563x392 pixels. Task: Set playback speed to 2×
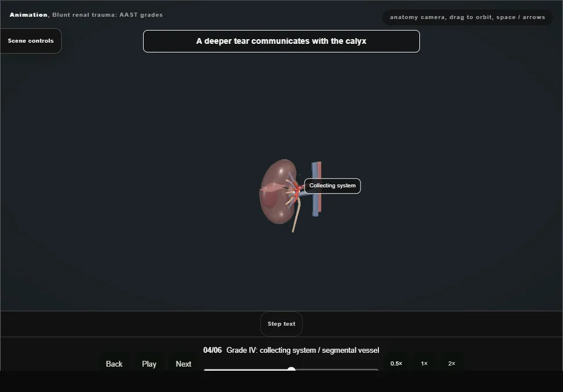click(x=452, y=363)
